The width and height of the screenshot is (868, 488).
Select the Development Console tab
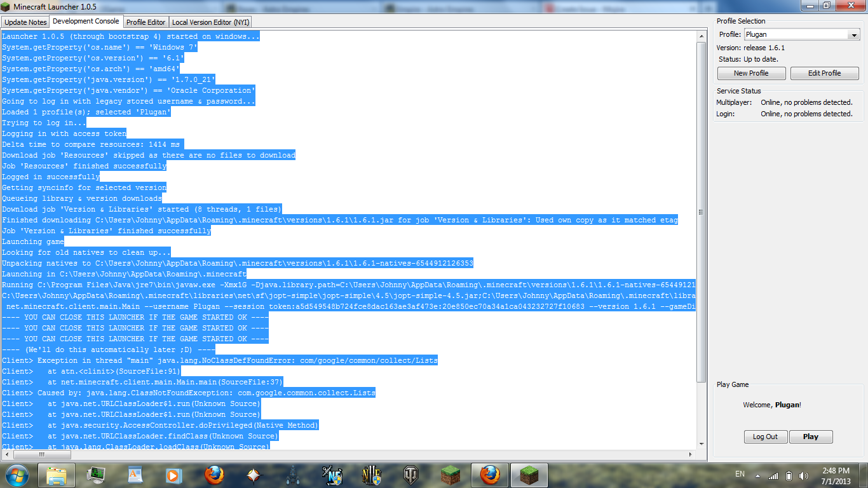coord(85,22)
